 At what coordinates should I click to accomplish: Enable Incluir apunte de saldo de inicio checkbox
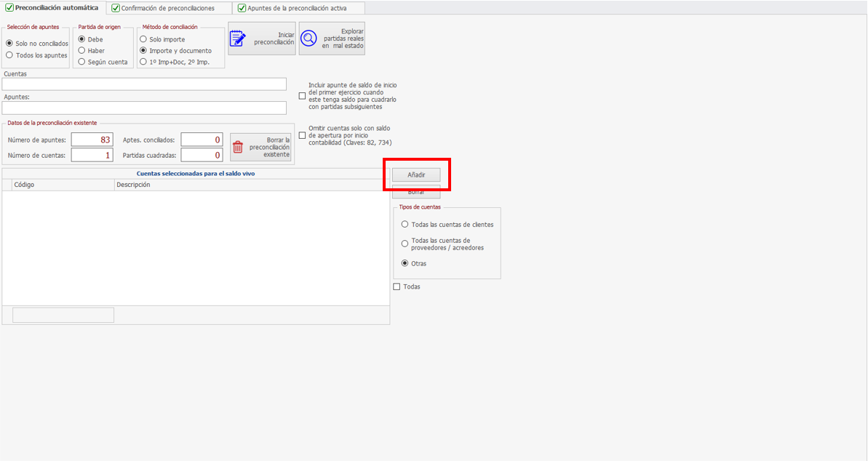click(x=303, y=96)
